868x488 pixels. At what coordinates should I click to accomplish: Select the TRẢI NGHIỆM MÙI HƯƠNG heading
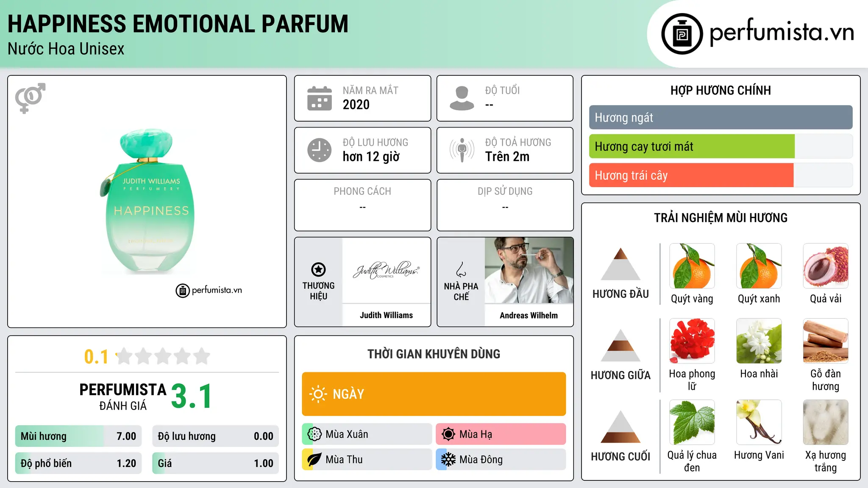point(721,218)
